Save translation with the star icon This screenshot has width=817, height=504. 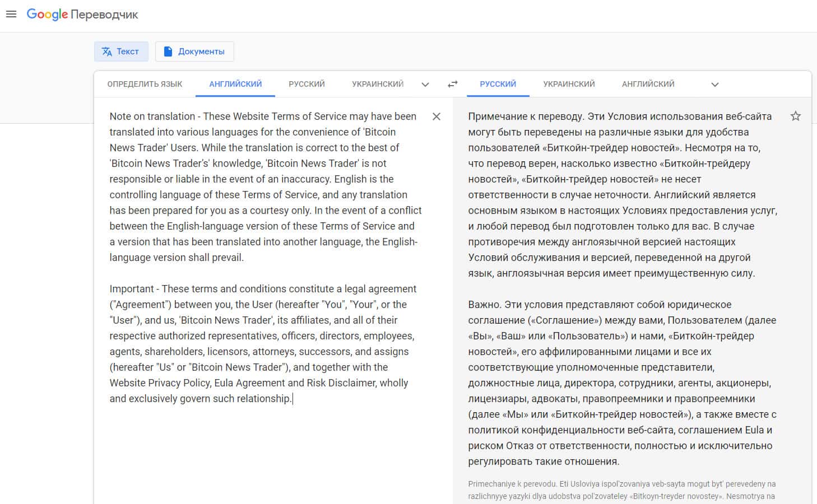(796, 116)
